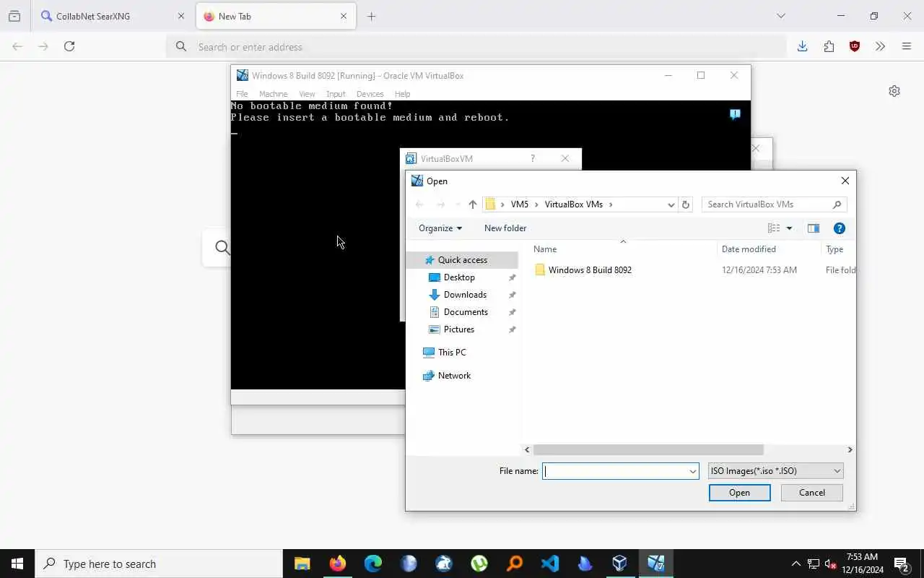This screenshot has width=924, height=578.
Task: Click the Cancel button in the file dialog
Action: click(812, 493)
